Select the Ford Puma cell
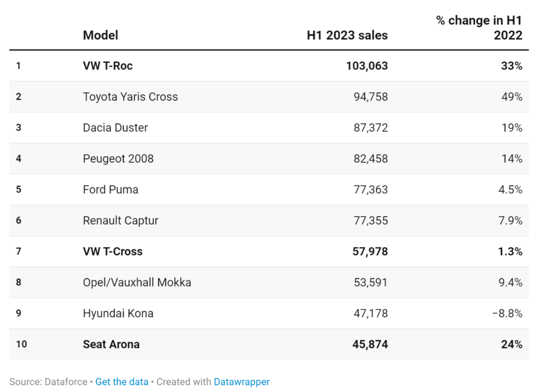This screenshot has width=546, height=392. pyautogui.click(x=111, y=190)
